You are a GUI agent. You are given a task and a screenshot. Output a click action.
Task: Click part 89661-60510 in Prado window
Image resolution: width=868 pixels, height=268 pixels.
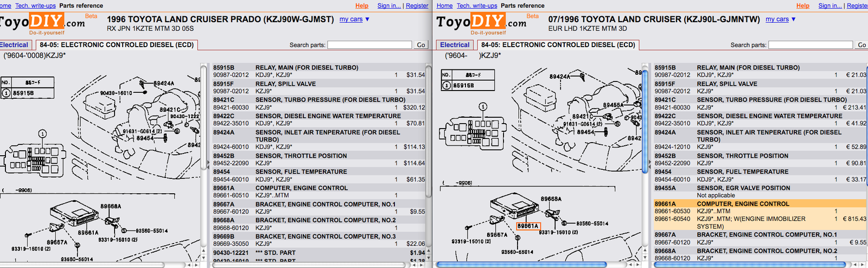pos(231,195)
